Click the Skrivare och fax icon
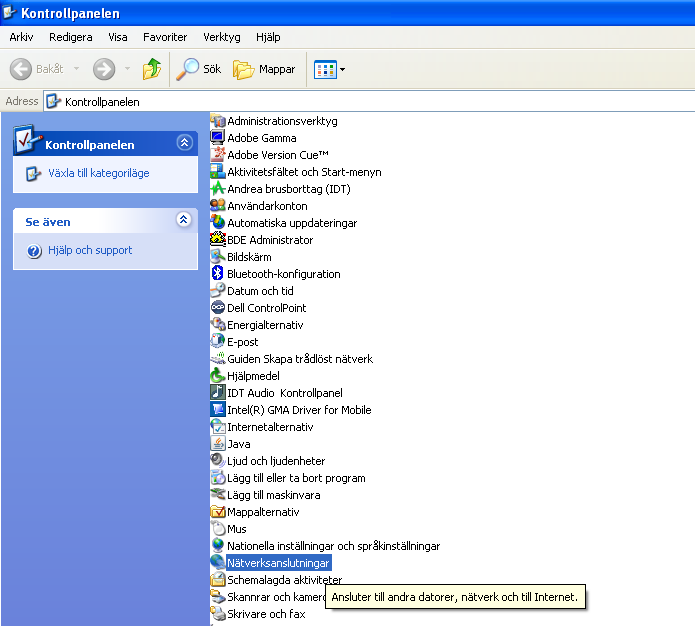The image size is (695, 626). [218, 614]
